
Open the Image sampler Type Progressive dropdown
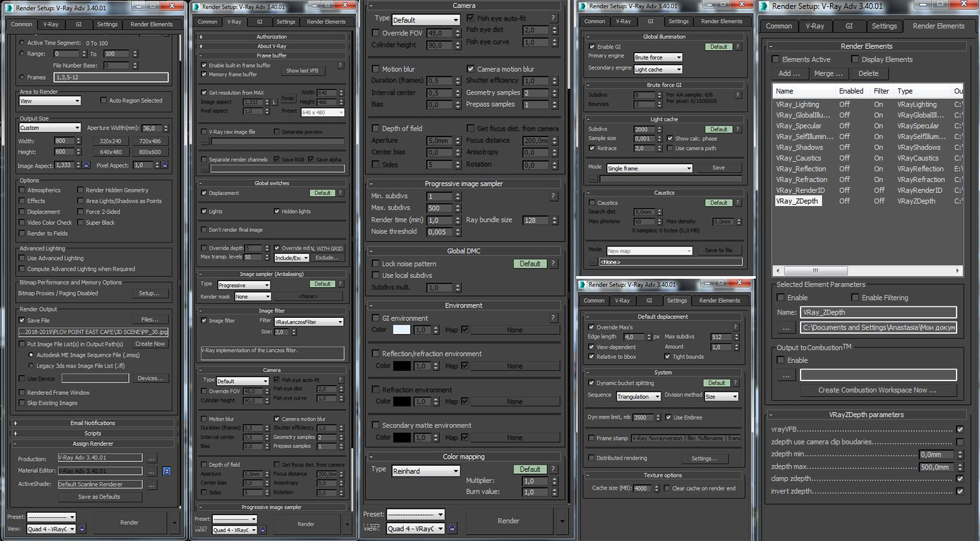click(x=244, y=285)
